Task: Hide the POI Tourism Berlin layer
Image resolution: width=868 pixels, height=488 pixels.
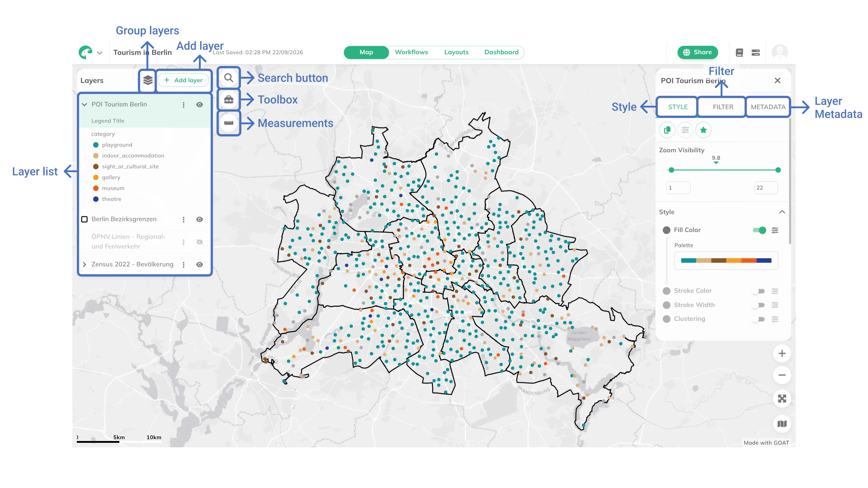Action: click(199, 105)
